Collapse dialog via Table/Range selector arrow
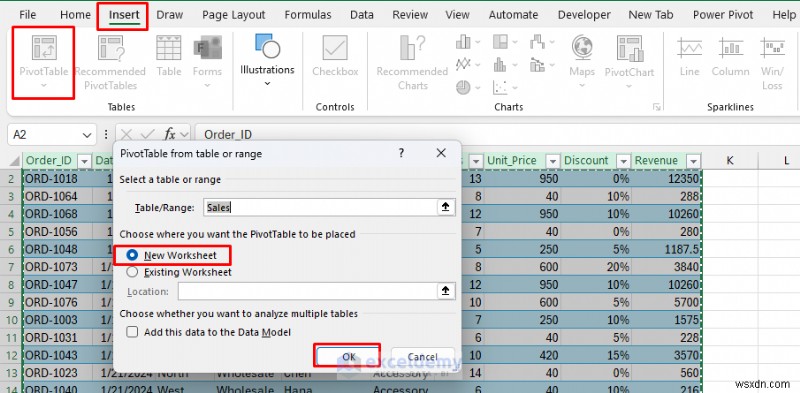 tap(445, 207)
